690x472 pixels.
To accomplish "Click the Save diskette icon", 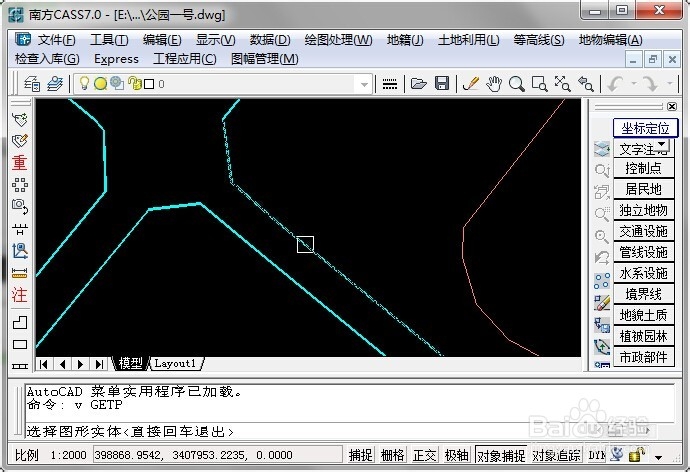I will [442, 83].
